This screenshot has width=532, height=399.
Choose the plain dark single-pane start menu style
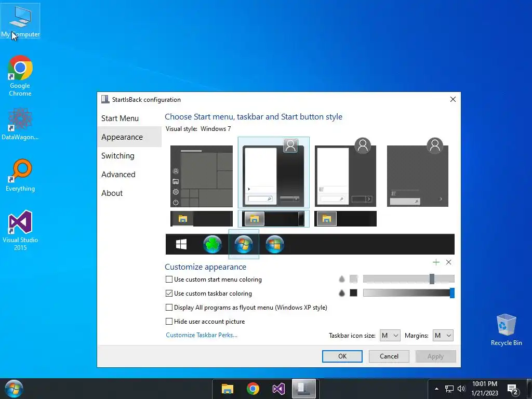(x=418, y=172)
